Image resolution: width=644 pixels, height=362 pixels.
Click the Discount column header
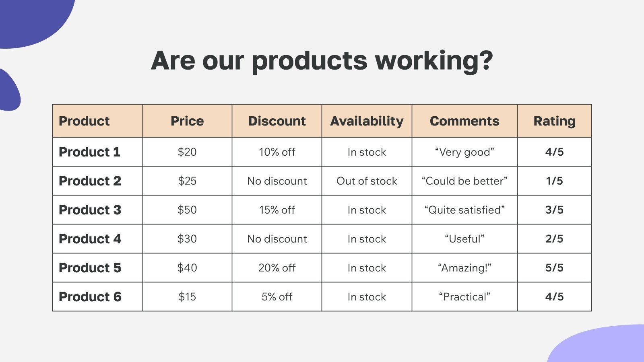click(277, 121)
